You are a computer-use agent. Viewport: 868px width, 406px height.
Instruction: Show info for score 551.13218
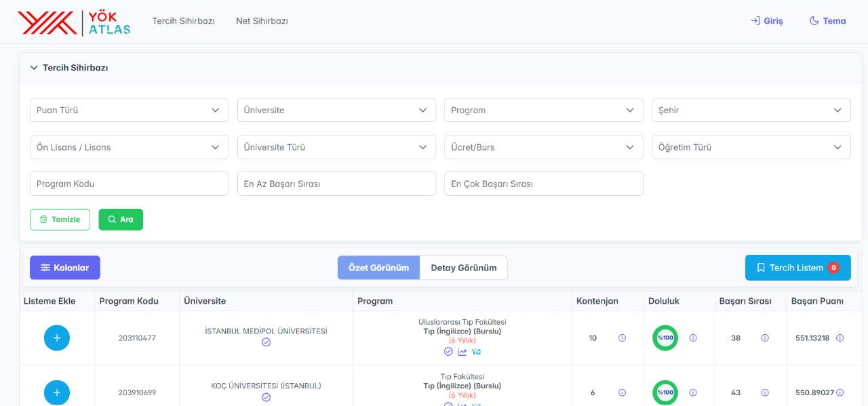coord(840,338)
